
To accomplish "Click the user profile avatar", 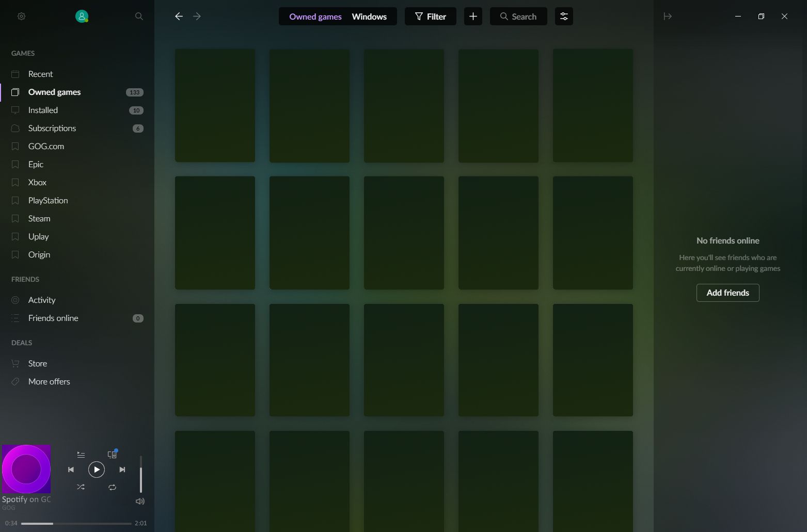I will (82, 16).
